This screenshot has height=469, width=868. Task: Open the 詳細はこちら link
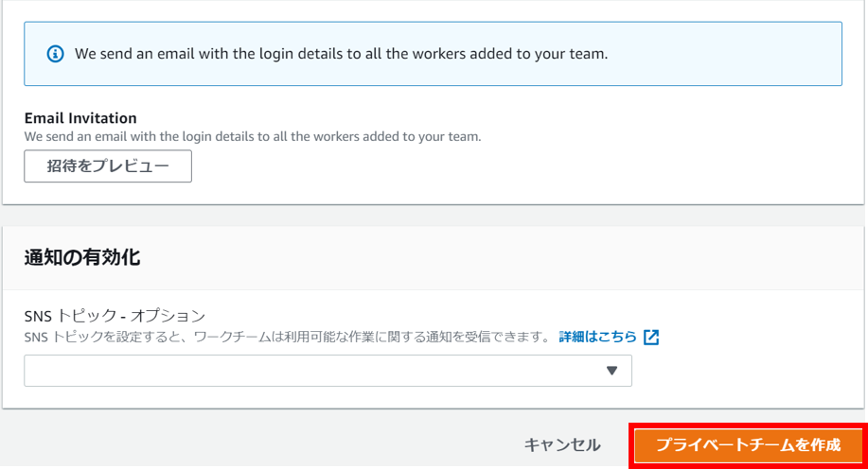click(x=598, y=337)
